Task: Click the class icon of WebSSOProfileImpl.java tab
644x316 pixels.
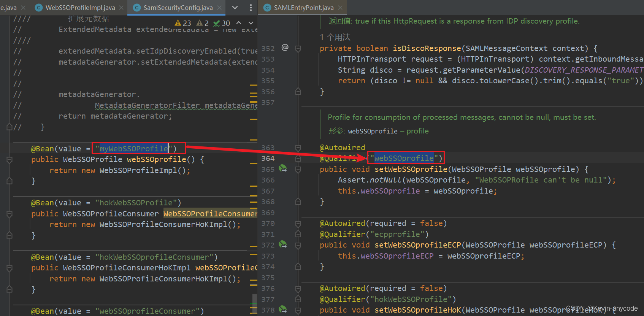Action: click(x=38, y=8)
